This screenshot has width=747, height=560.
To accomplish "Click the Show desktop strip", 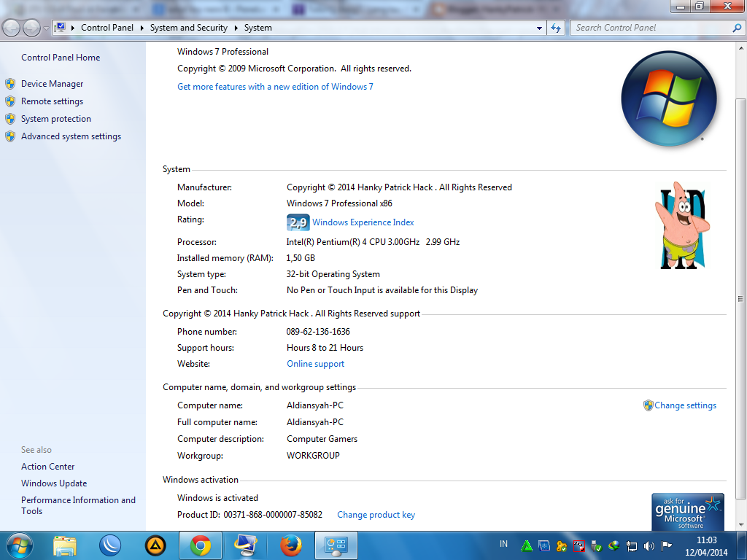I will 743,545.
